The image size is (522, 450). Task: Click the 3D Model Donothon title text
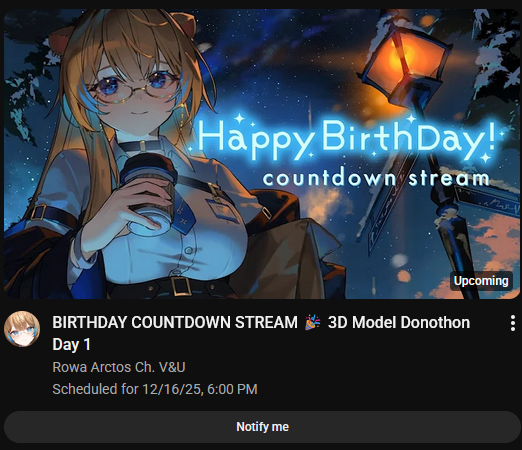click(x=399, y=322)
